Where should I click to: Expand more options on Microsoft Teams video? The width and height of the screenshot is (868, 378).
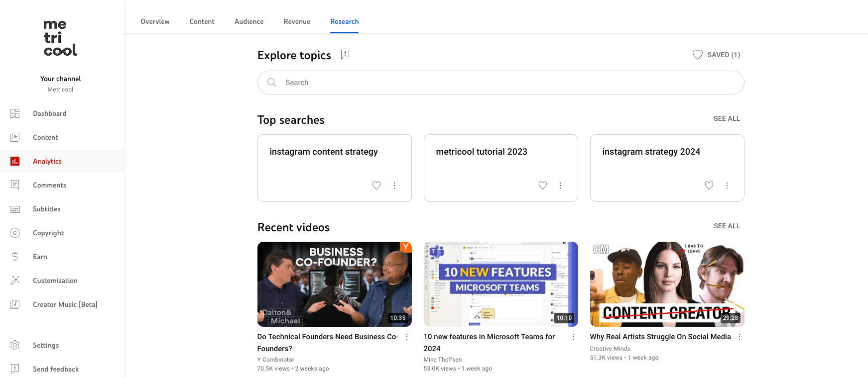(x=573, y=337)
